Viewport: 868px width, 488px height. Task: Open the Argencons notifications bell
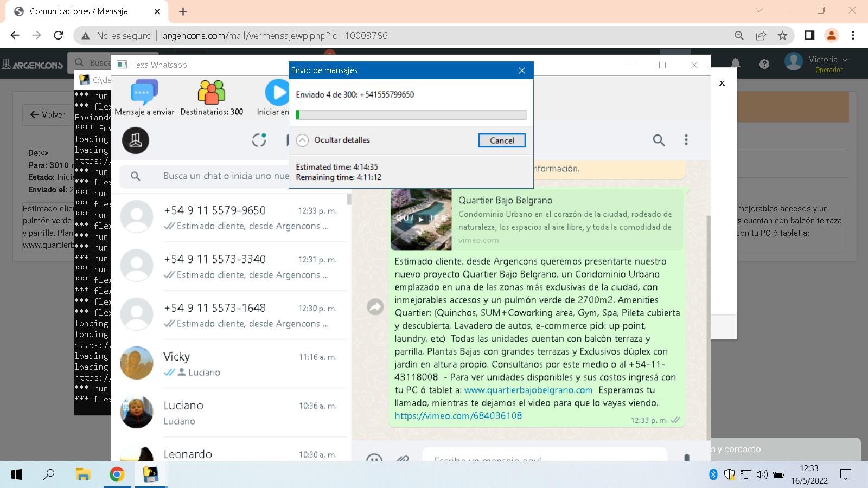[736, 63]
